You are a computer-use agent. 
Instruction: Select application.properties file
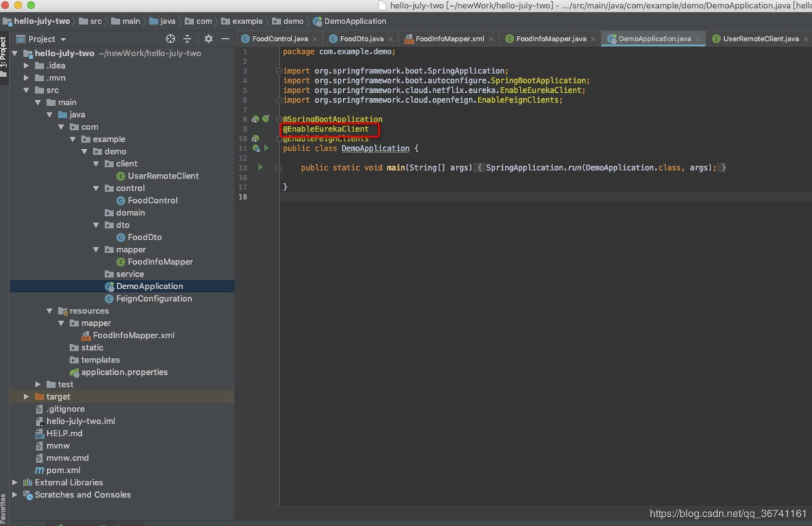[124, 372]
